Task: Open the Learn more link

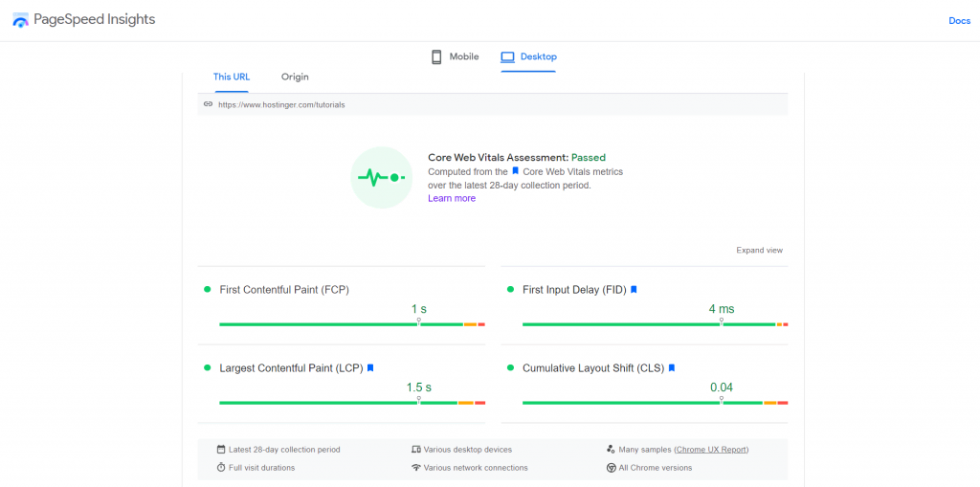Action: [x=452, y=198]
